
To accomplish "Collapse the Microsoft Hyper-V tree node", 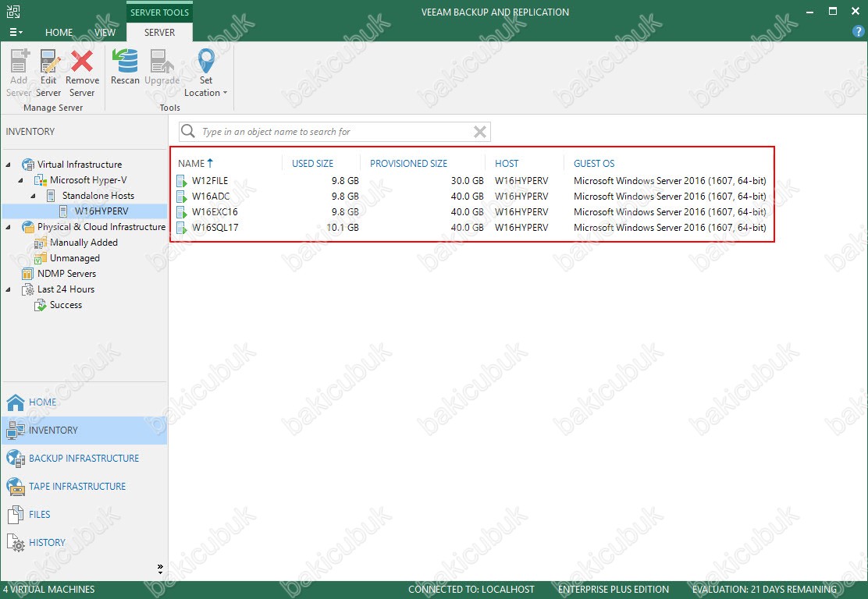I will point(20,180).
